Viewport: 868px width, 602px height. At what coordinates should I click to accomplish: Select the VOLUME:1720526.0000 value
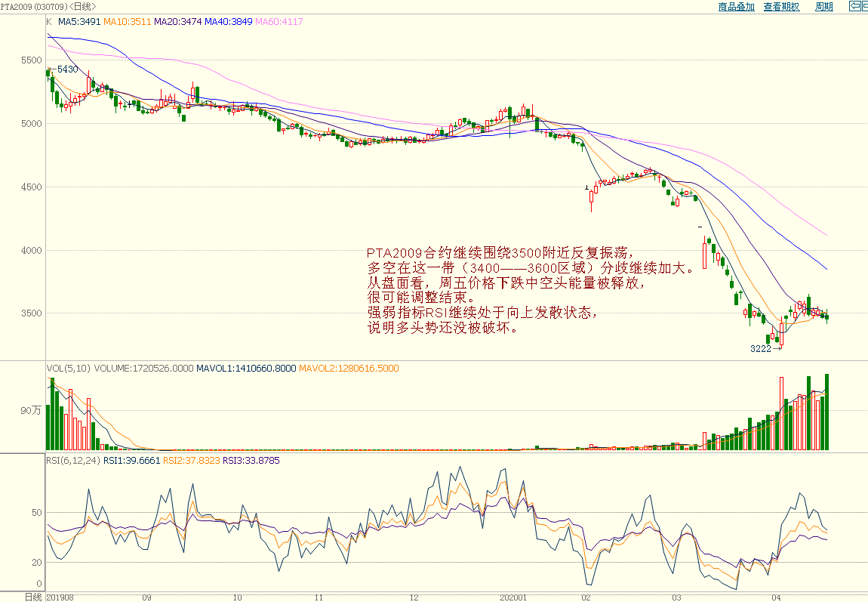pyautogui.click(x=144, y=369)
